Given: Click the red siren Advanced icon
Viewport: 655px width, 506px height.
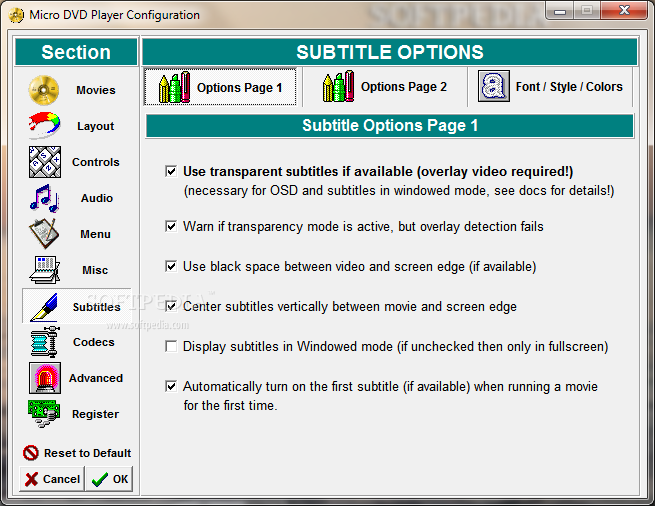Looking at the screenshot, I should pos(45,378).
